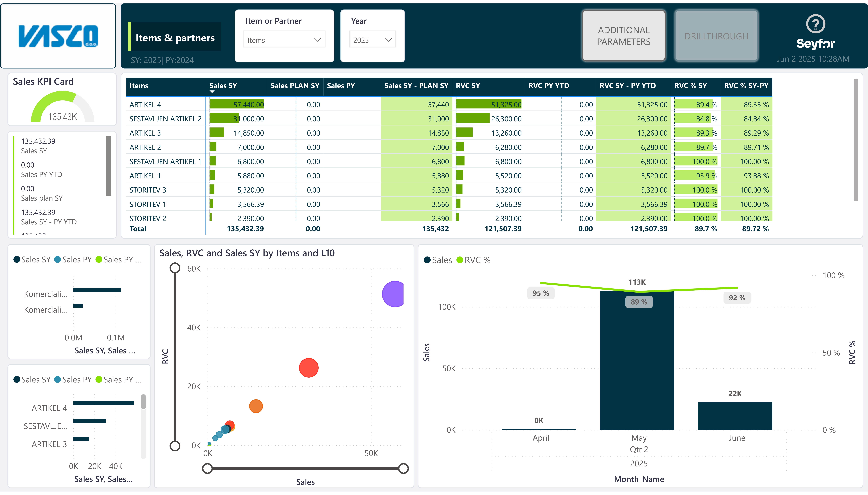Click the VASCO logo
The image size is (868, 495).
[x=58, y=36]
